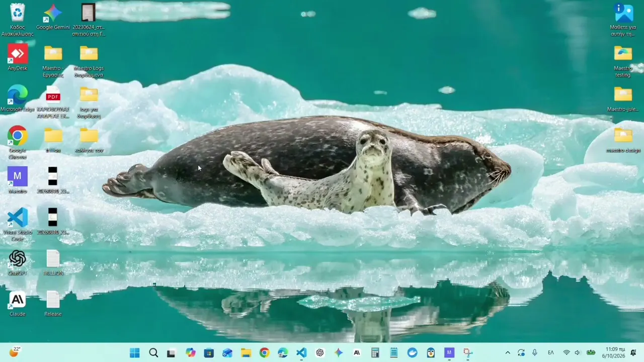
Task: Open the weather widget showing 22°
Action: [x=14, y=352]
